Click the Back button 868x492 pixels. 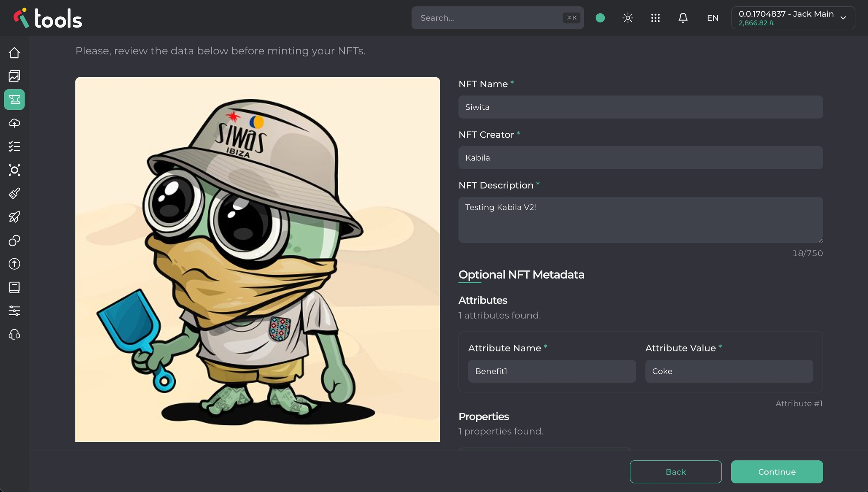675,472
